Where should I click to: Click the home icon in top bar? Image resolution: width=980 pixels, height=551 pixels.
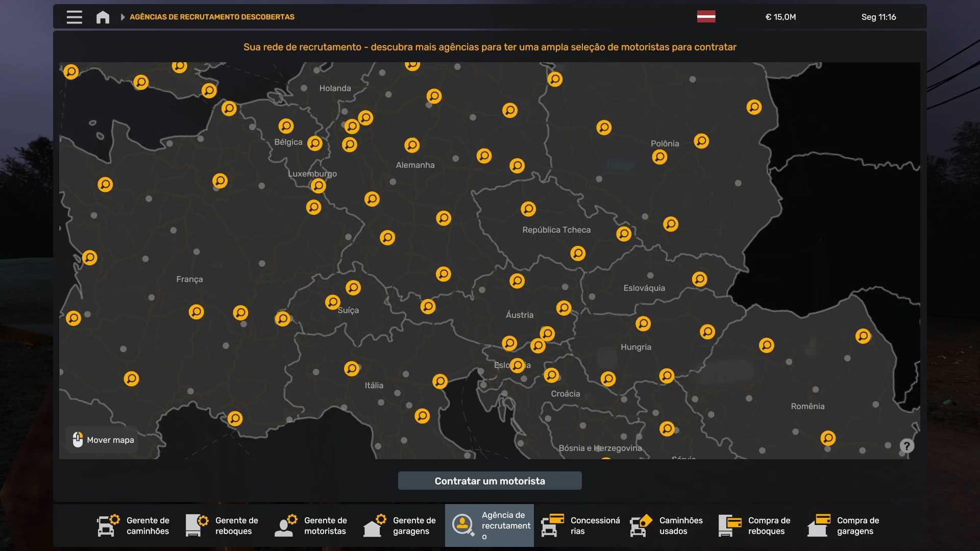(103, 17)
